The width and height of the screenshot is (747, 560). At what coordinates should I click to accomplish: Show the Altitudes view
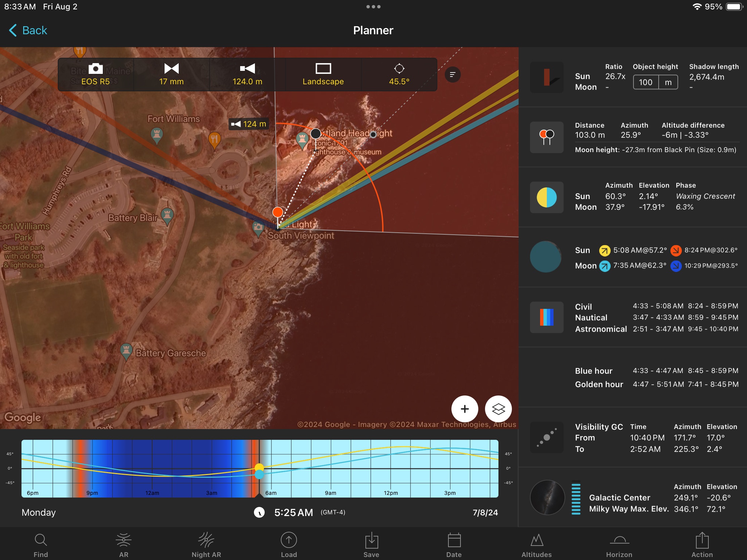point(536,545)
